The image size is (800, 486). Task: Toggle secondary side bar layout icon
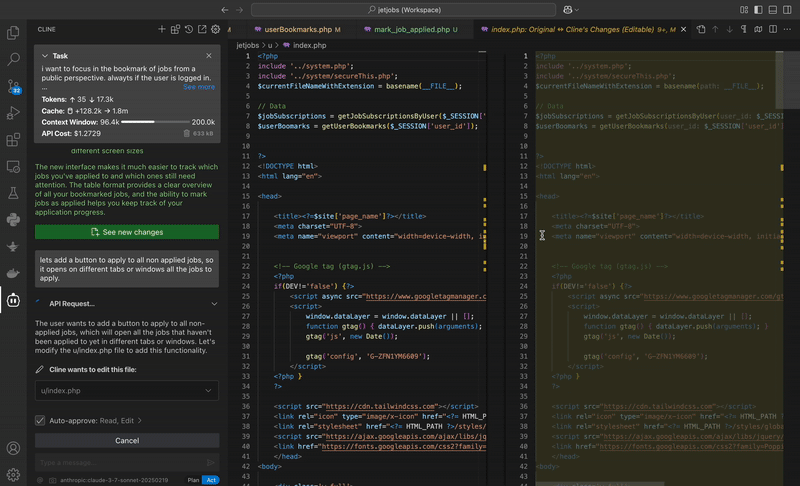click(787, 10)
